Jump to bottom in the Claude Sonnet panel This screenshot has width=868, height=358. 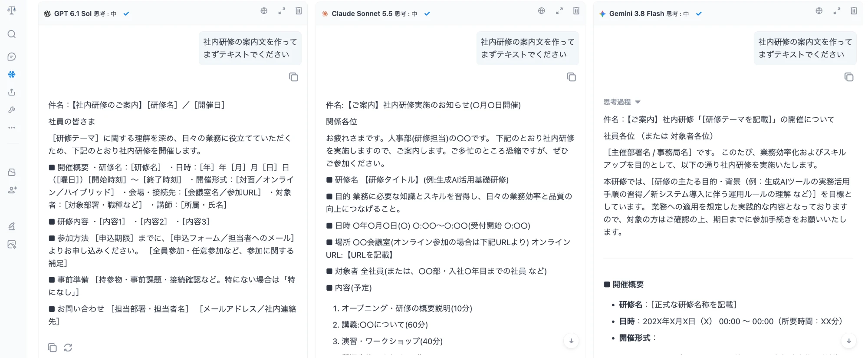click(571, 341)
